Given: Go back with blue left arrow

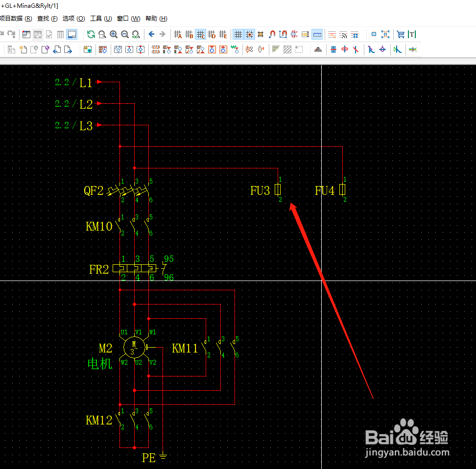Looking at the screenshot, I should [x=151, y=34].
